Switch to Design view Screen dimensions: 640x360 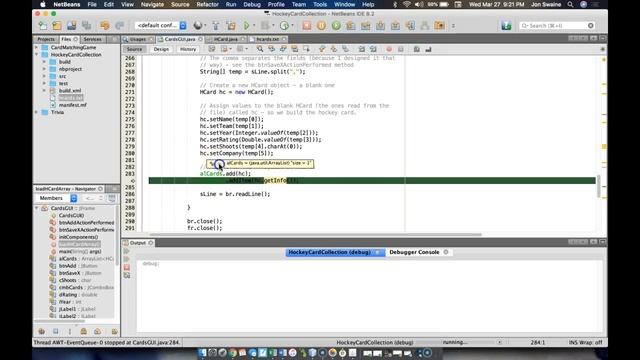tap(161, 49)
